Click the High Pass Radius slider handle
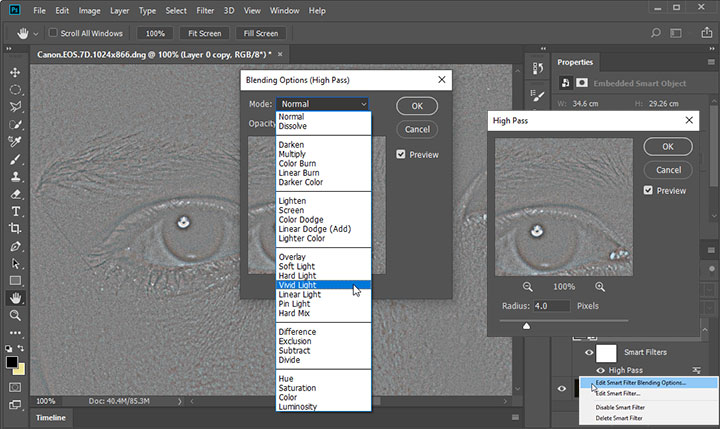Screen dimensions: 720x429 click(x=527, y=324)
